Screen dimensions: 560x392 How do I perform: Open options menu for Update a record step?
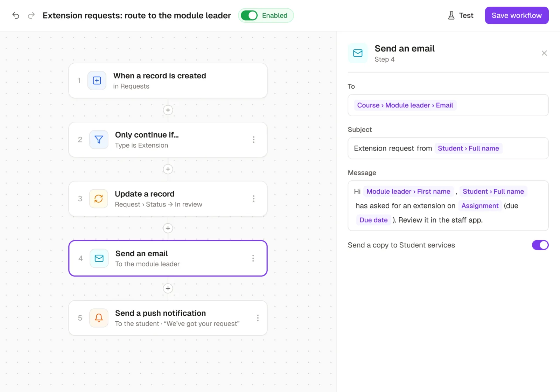pos(254,199)
